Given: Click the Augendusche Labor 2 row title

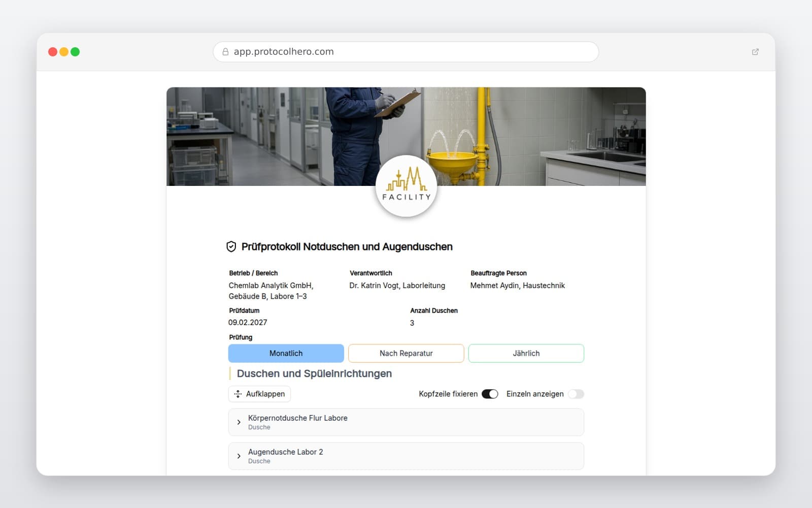Looking at the screenshot, I should pos(286,452).
